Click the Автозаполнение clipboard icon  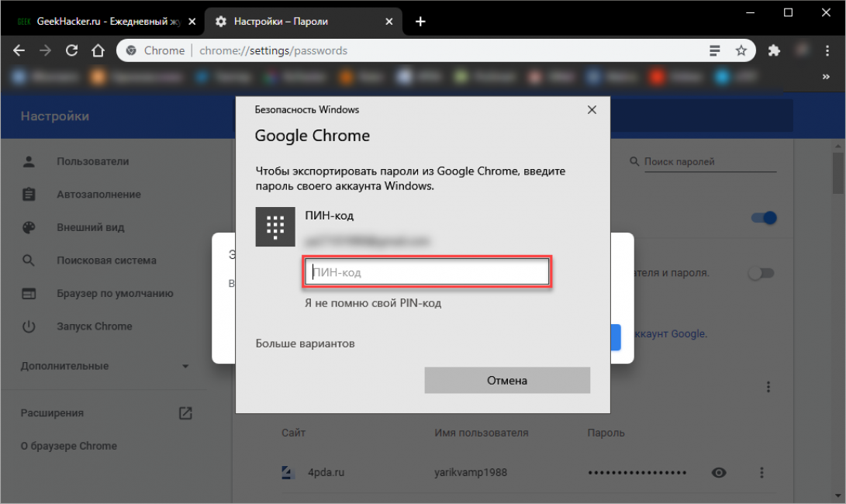tap(29, 195)
